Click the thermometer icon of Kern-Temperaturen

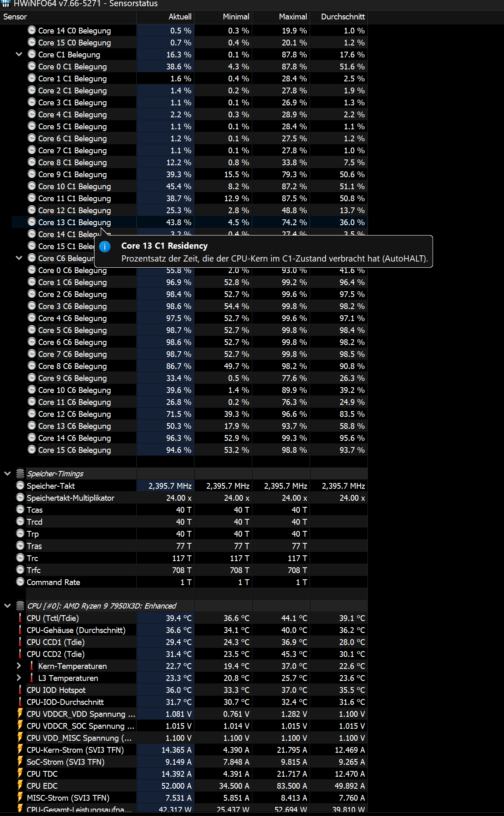pyautogui.click(x=32, y=666)
